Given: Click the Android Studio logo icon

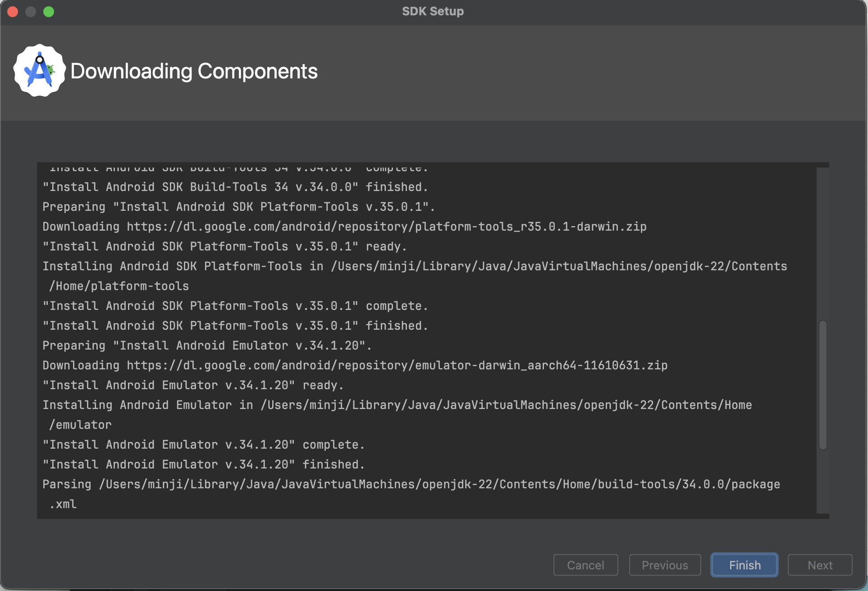Looking at the screenshot, I should coord(40,71).
